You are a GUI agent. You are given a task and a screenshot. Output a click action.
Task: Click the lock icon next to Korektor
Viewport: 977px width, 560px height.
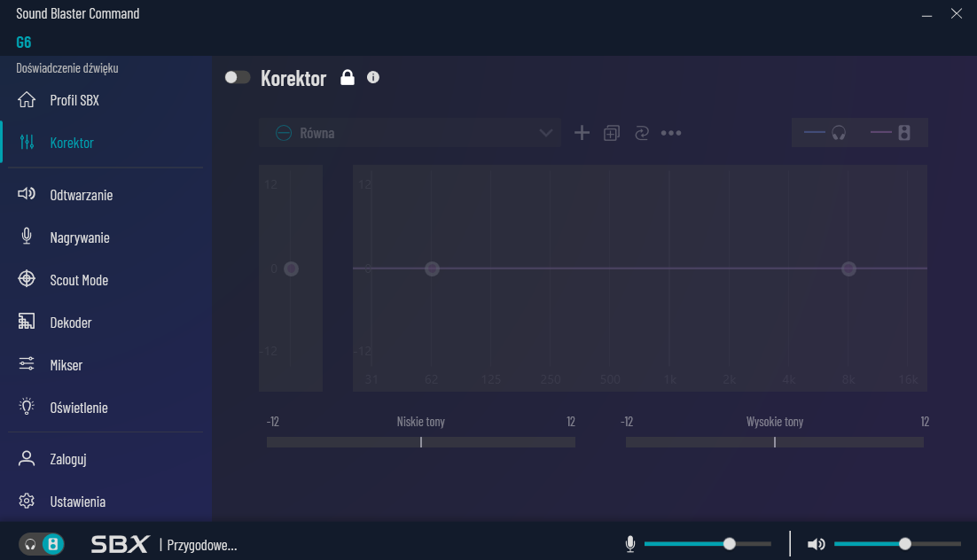tap(347, 77)
